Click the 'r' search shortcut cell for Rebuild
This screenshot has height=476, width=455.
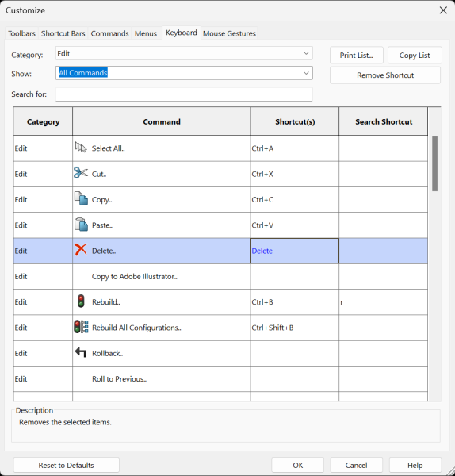pos(384,302)
